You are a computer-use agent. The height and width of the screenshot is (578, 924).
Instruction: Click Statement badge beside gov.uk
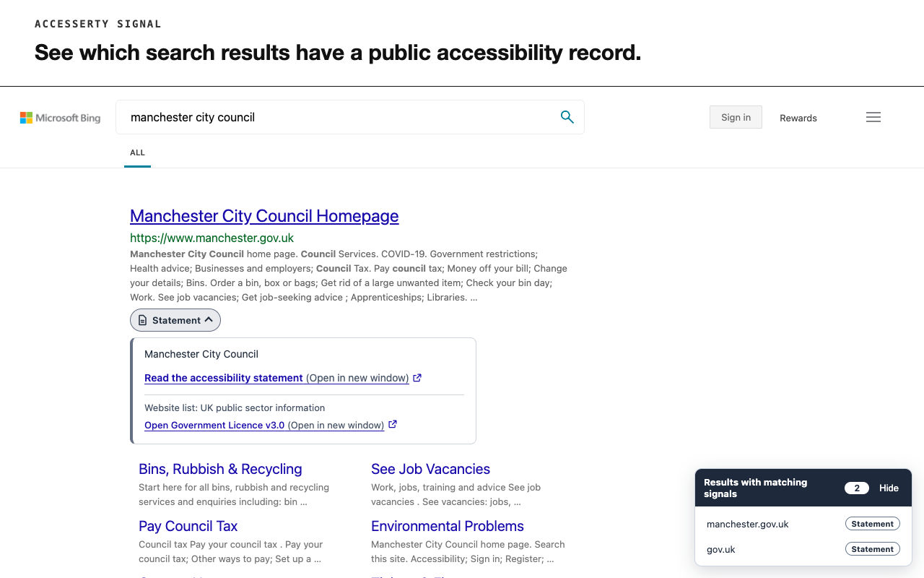(x=873, y=549)
